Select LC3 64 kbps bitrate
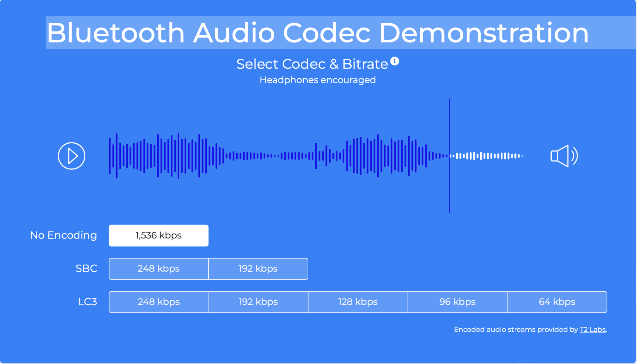Image resolution: width=637 pixels, height=364 pixels. 557,302
